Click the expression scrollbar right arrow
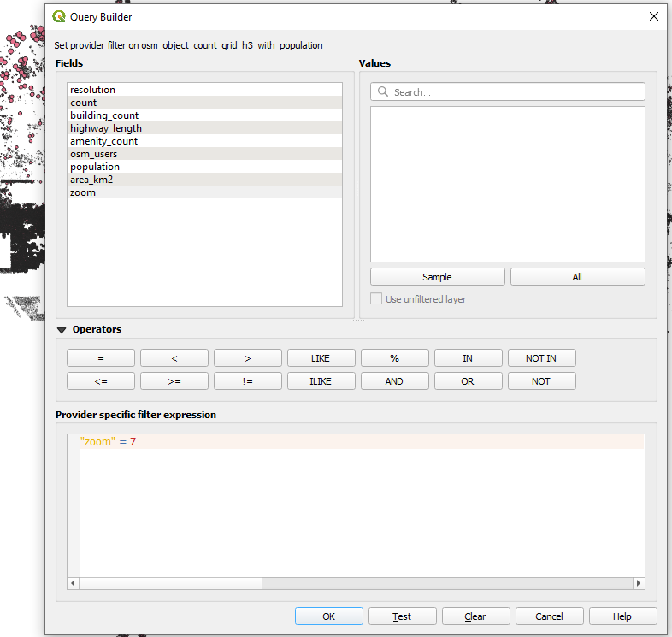672x637 pixels. (639, 583)
